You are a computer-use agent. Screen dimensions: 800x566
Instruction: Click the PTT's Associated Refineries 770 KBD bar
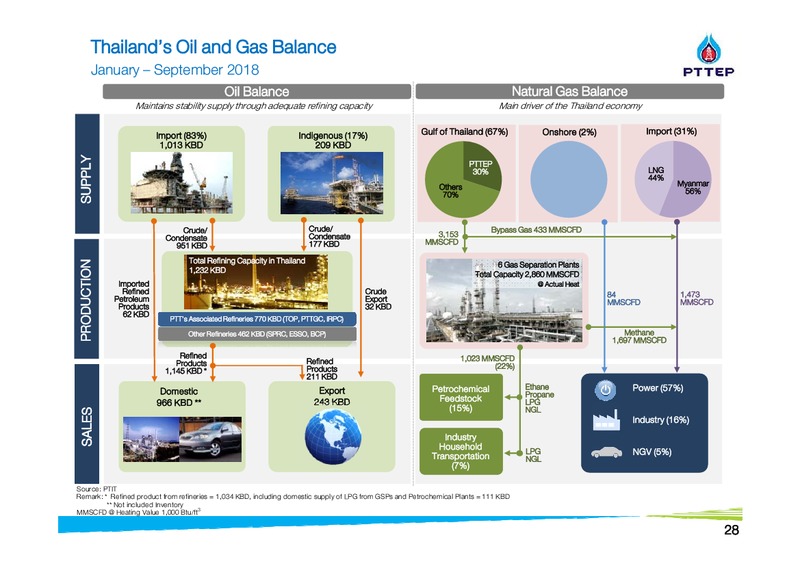(257, 319)
